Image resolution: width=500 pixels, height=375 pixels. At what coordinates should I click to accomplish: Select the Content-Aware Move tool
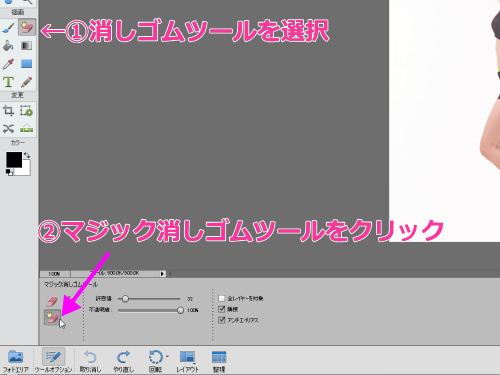click(8, 128)
